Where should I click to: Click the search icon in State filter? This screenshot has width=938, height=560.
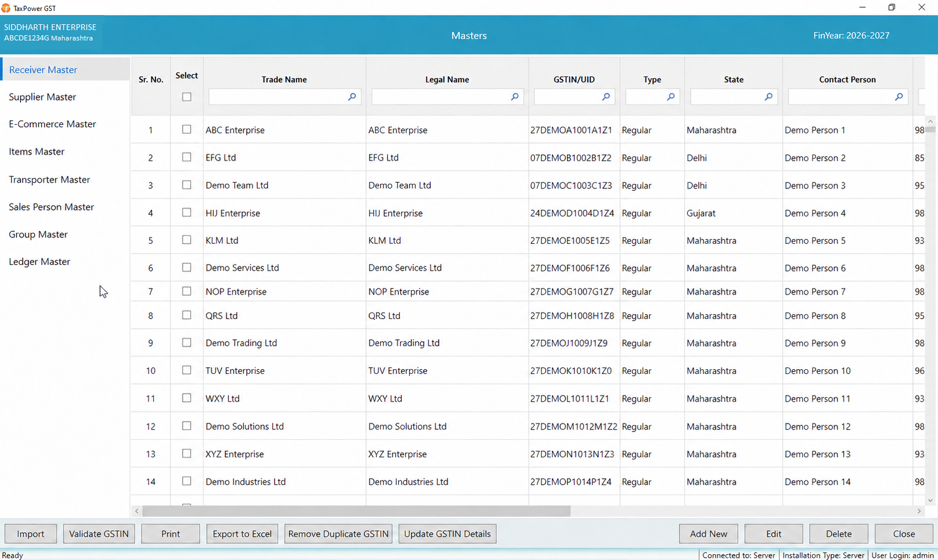coord(769,97)
